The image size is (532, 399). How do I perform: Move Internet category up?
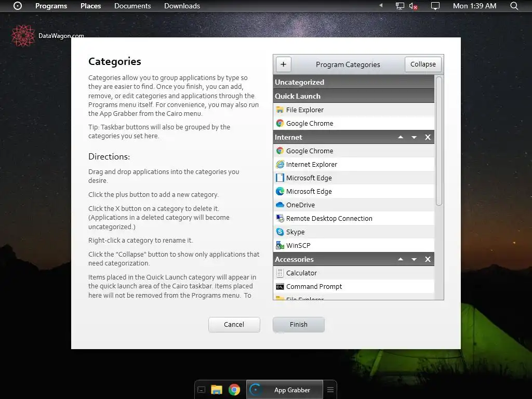pos(401,137)
